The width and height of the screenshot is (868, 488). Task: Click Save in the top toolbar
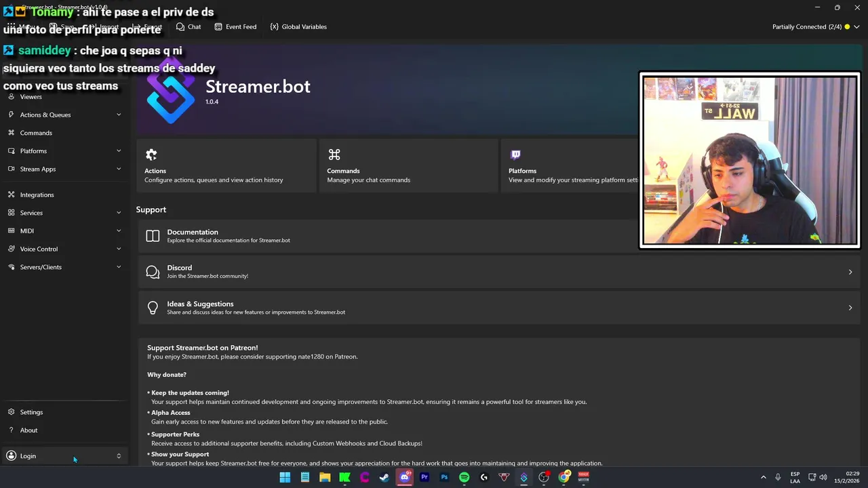62,26
